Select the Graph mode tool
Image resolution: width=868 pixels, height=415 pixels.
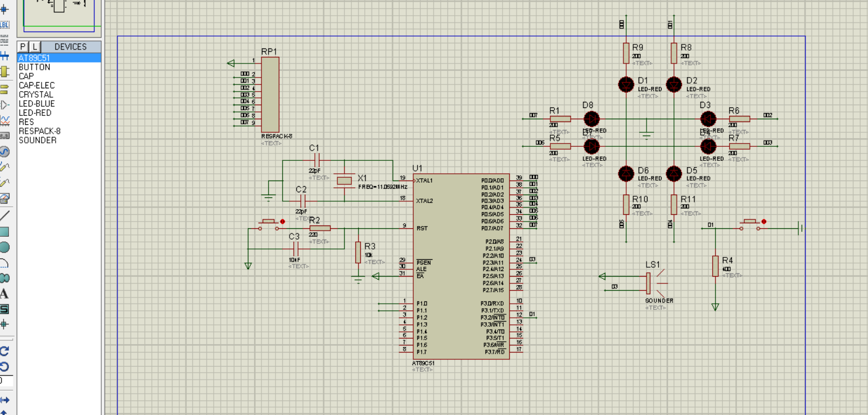(4, 120)
